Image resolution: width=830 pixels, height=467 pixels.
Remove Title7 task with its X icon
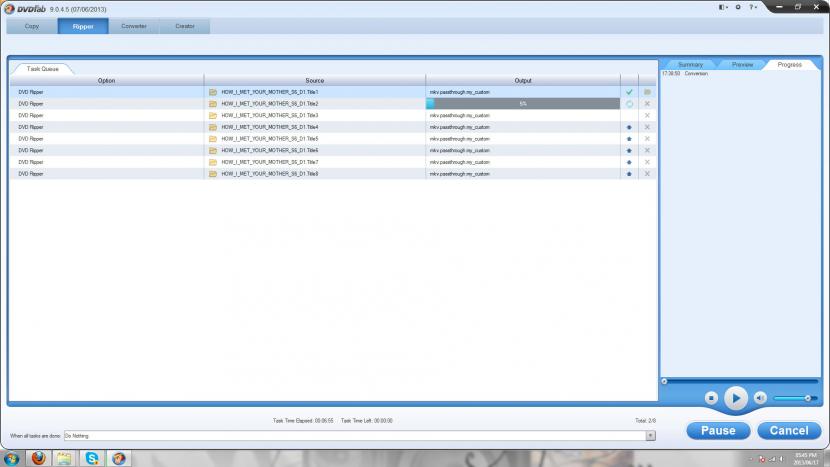(x=647, y=162)
